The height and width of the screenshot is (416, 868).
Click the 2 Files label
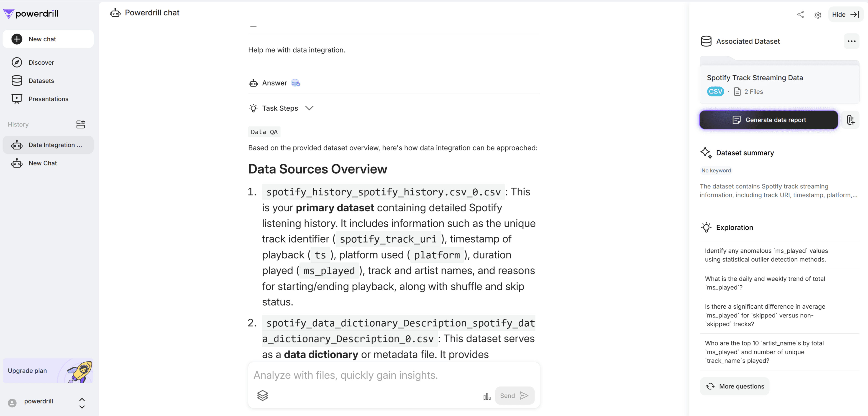tap(753, 91)
